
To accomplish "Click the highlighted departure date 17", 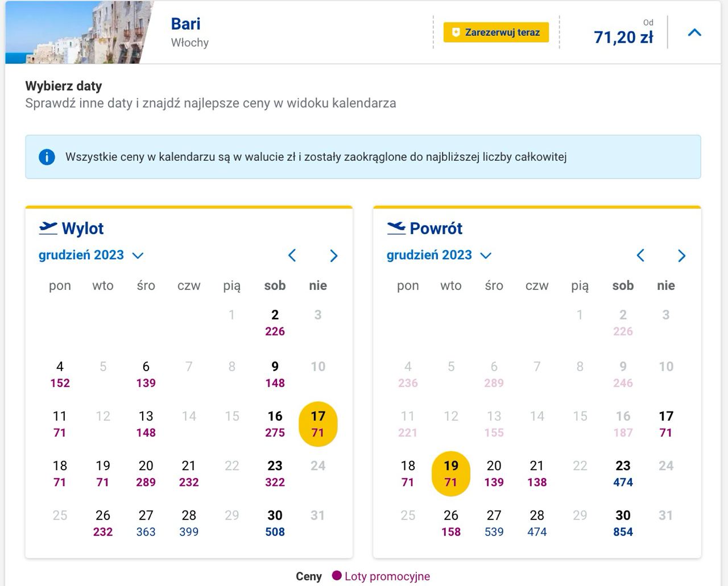I will pos(318,424).
